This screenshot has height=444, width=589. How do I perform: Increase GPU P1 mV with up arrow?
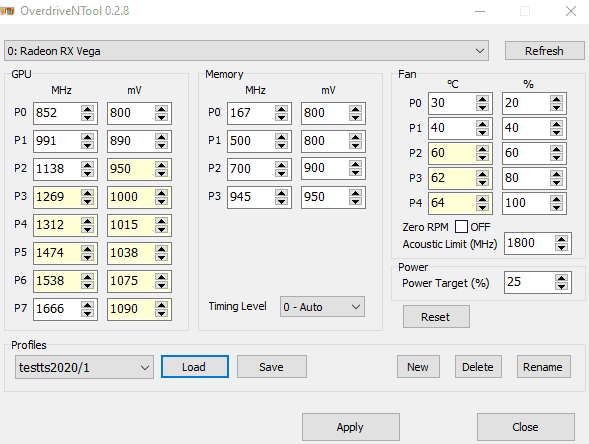point(161,137)
